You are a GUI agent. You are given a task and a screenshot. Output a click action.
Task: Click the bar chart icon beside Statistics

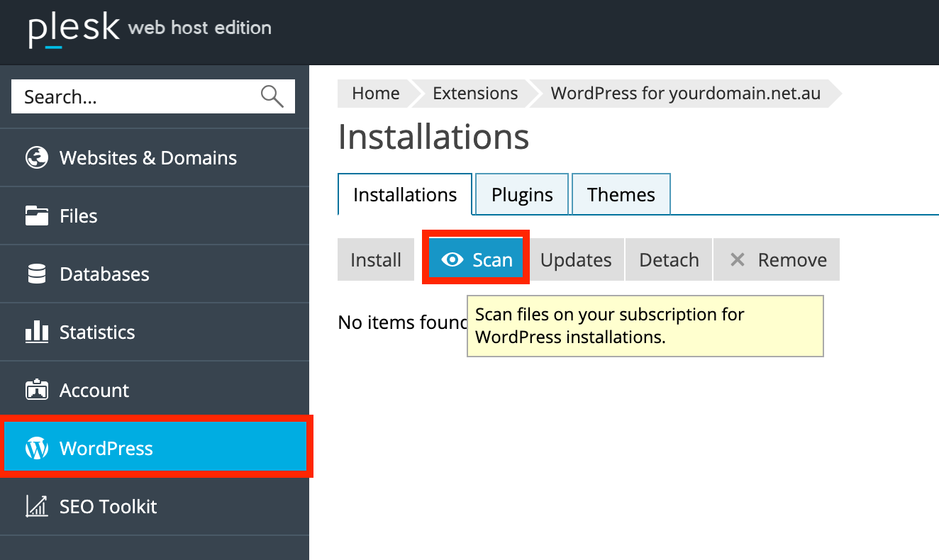(36, 332)
